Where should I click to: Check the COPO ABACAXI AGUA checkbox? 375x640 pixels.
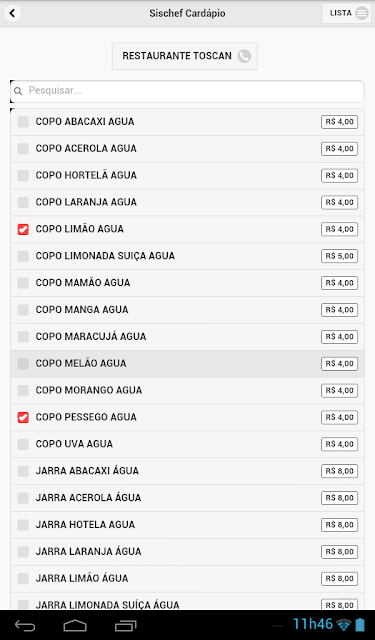point(23,122)
